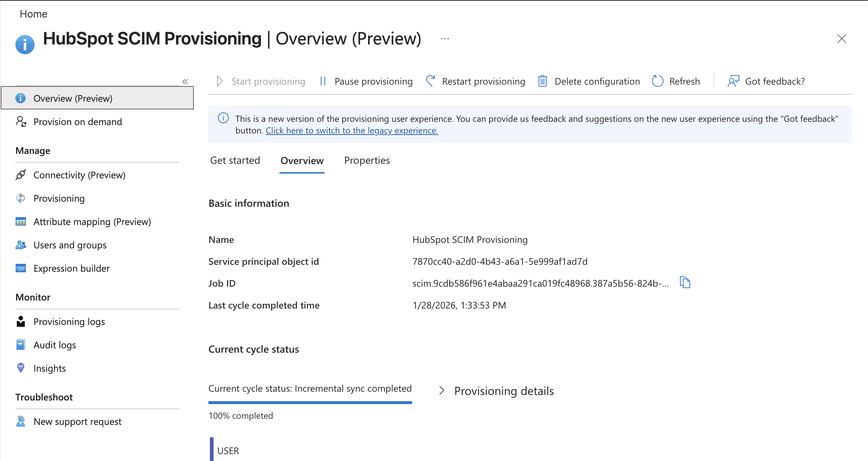Click the Expression builder code icon
Screen dimensions: 868x461
tap(21, 268)
